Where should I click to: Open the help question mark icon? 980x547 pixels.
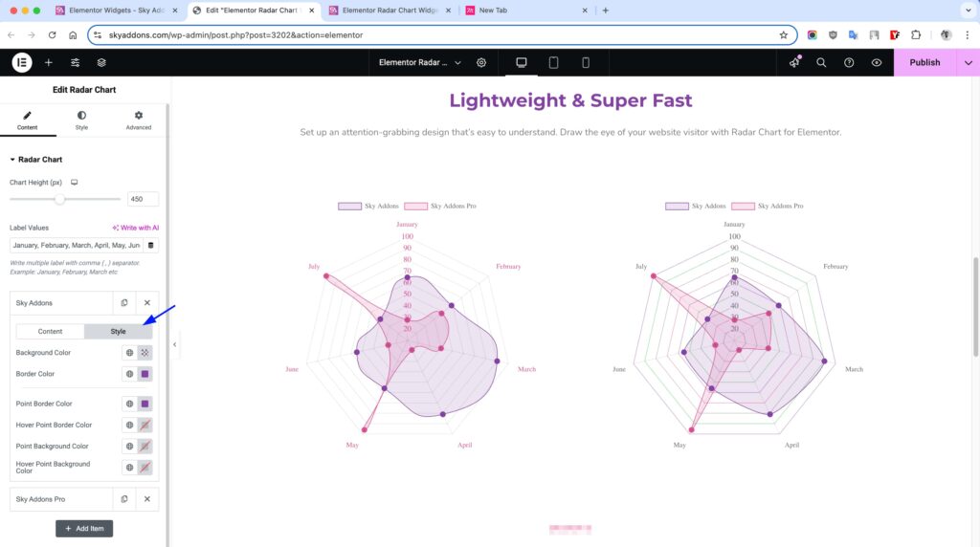[x=849, y=62]
